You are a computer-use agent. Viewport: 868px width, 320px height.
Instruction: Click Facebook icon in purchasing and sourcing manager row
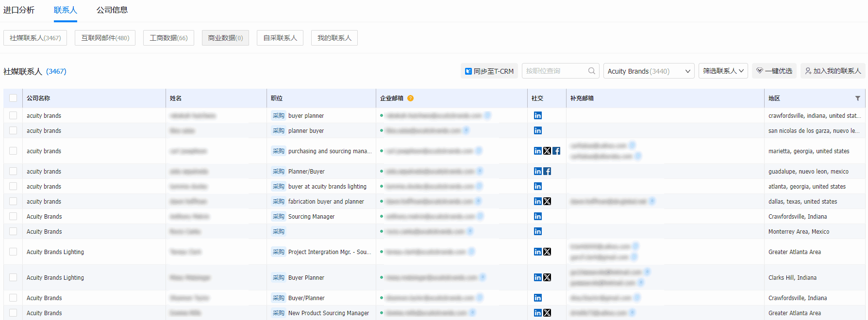click(556, 151)
